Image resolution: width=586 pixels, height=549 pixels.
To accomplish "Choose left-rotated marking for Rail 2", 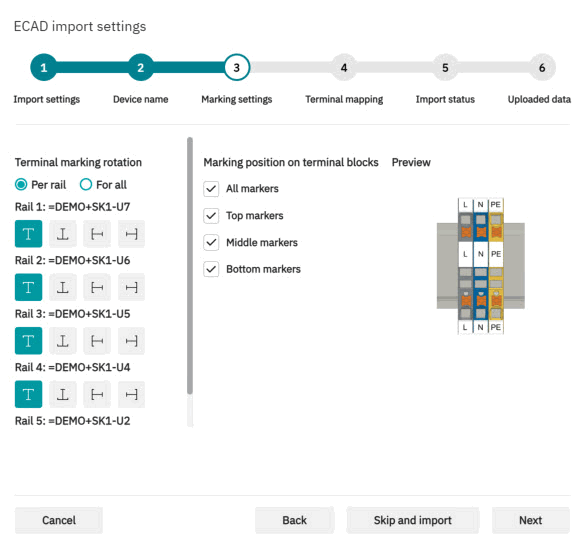I will [x=97, y=287].
